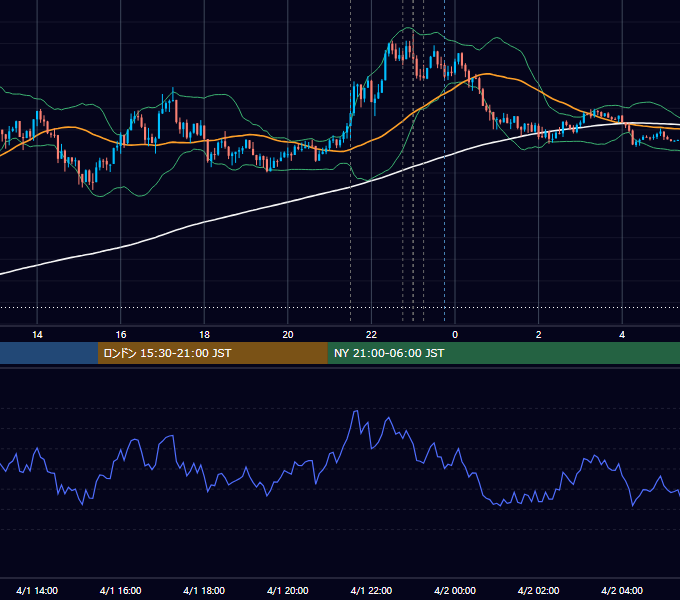Click the 16 hour axis label
The image size is (680, 600).
coord(121,335)
